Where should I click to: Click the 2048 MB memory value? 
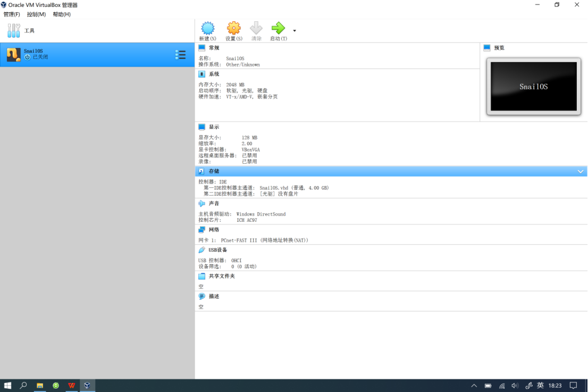coord(235,85)
